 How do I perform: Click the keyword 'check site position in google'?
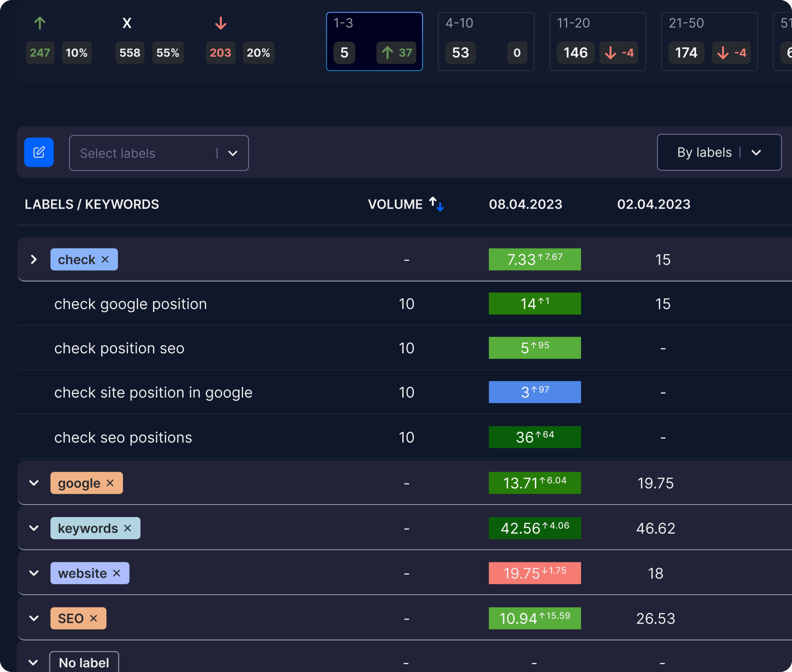(153, 392)
